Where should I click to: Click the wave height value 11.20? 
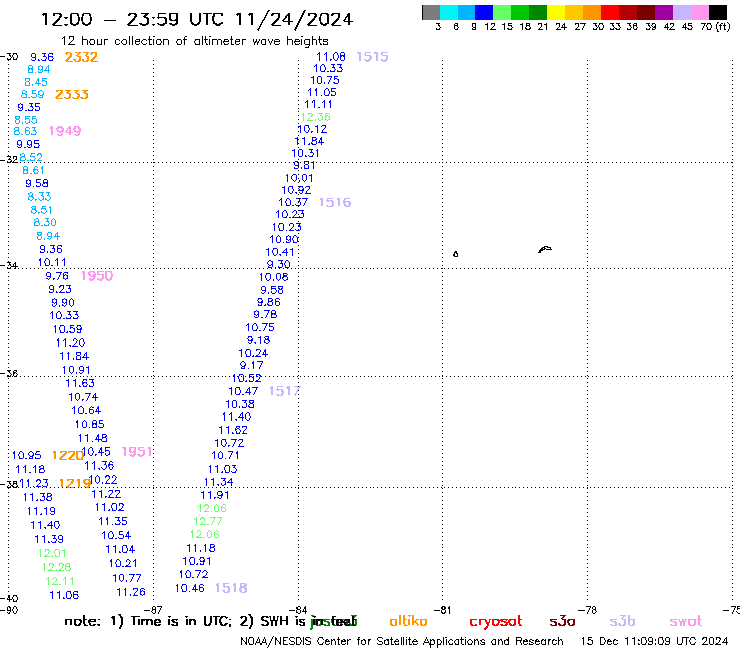tap(70, 343)
